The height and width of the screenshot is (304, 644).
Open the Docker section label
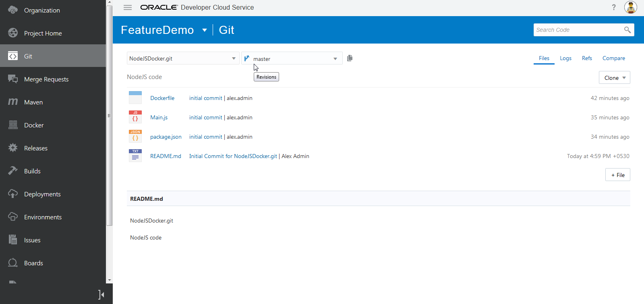tap(34, 125)
